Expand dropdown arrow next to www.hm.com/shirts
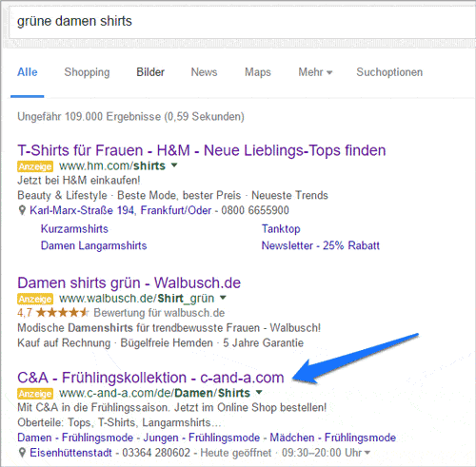 [174, 165]
